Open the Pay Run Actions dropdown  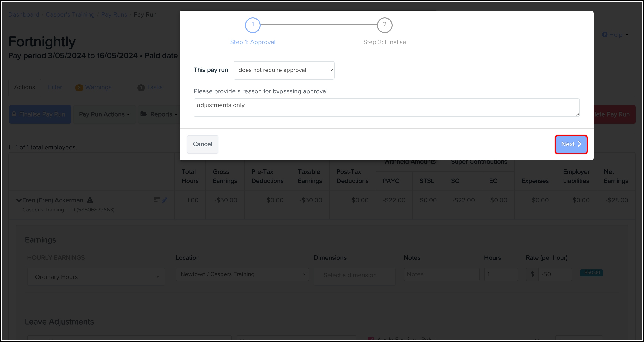[x=104, y=114]
